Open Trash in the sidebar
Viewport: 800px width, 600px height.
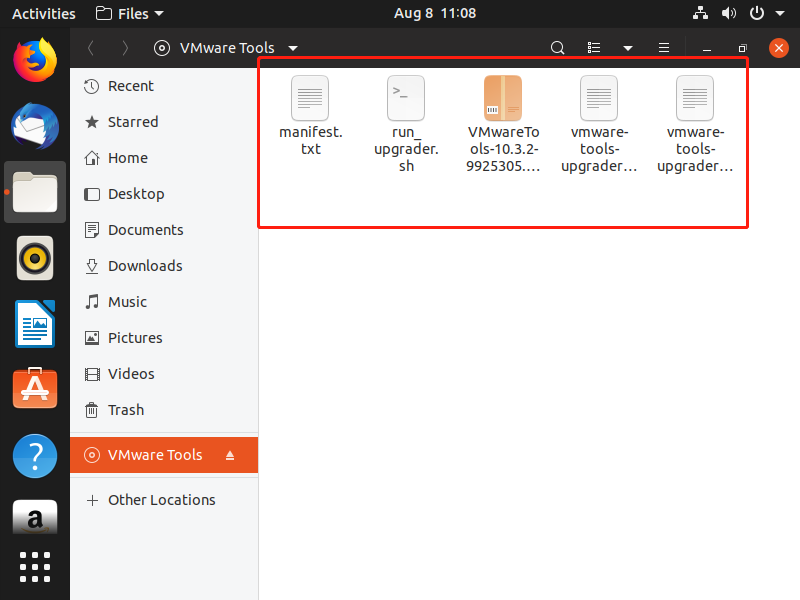pos(164,410)
